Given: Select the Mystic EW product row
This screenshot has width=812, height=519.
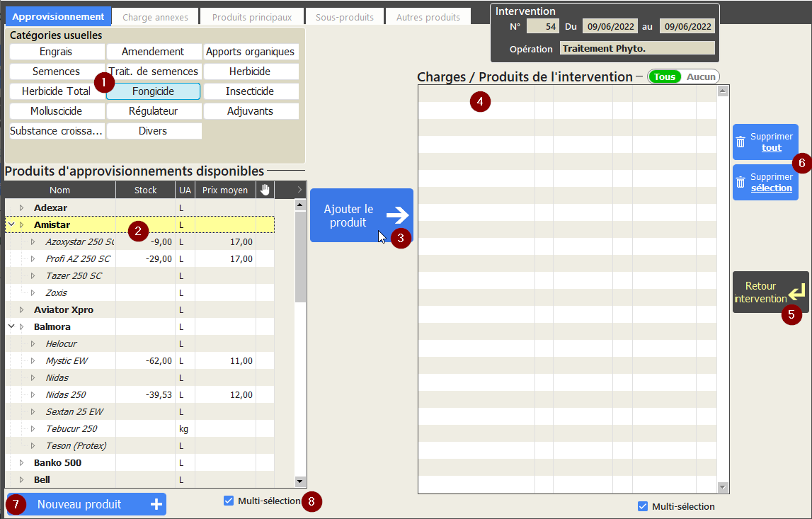Looking at the screenshot, I should tap(67, 360).
